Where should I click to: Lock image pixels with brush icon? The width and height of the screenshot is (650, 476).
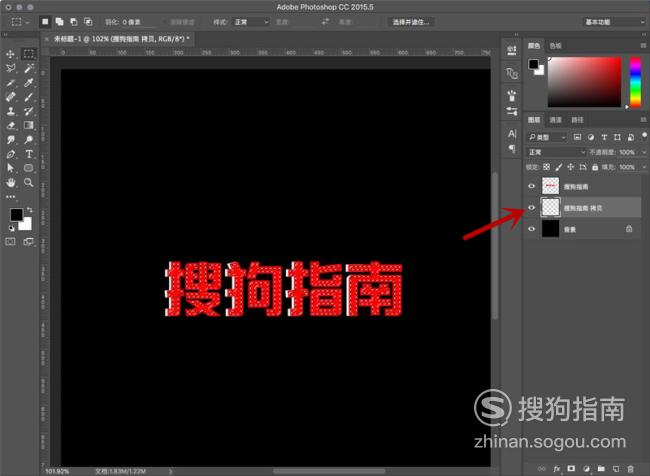[x=559, y=167]
